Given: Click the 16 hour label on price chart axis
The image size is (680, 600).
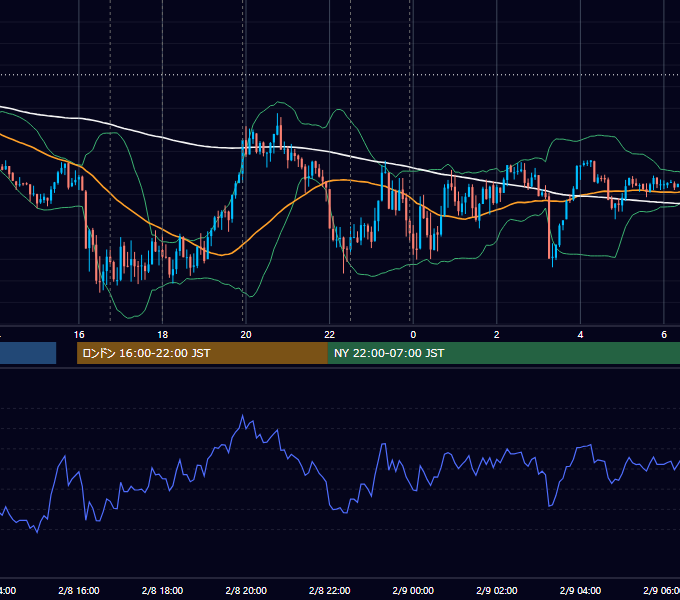Looking at the screenshot, I should coord(79,335).
